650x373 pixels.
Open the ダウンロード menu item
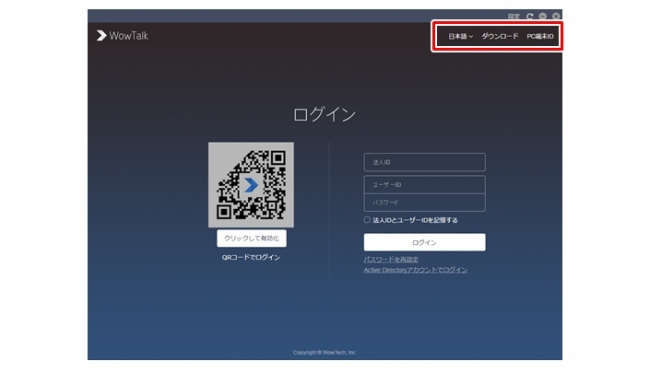(500, 36)
